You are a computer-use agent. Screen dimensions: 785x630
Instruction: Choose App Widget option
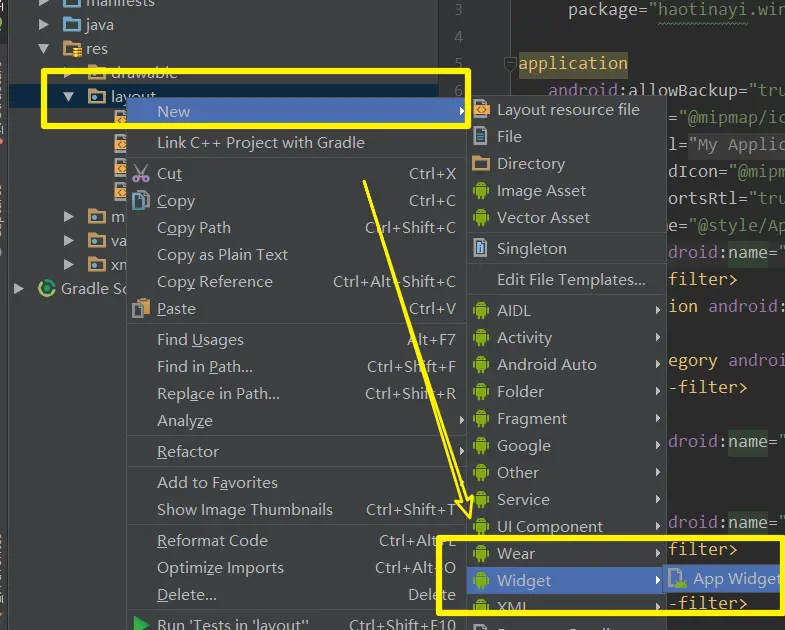[725, 579]
